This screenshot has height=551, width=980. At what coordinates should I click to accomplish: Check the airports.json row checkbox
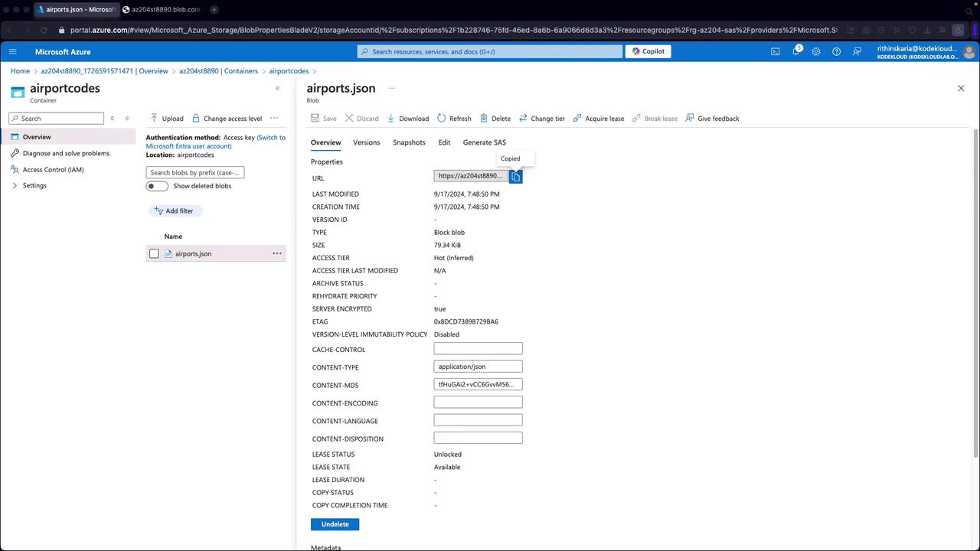coord(154,253)
